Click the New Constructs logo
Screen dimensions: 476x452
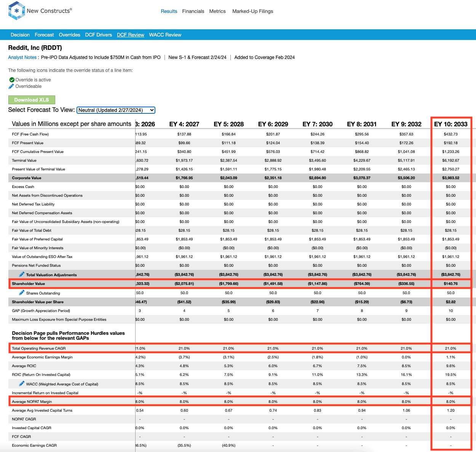coord(40,11)
